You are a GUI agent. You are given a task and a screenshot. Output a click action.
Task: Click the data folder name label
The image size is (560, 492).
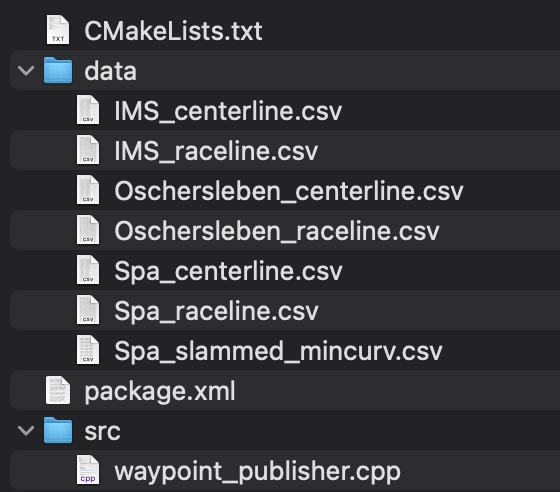pos(110,71)
